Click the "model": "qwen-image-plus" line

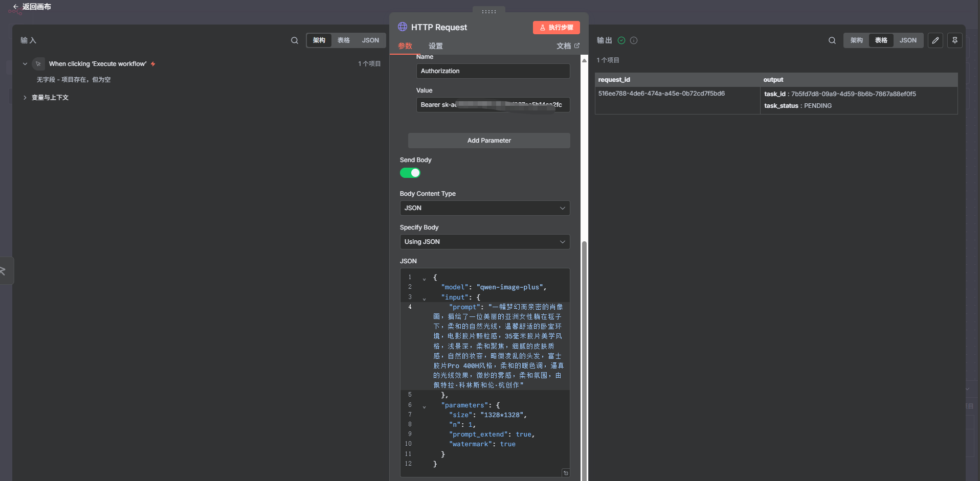[494, 287]
